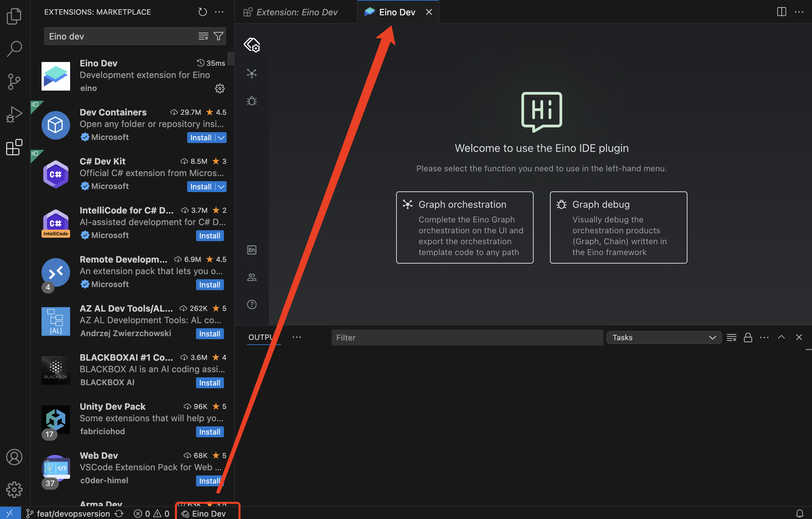Click Eino Dev in status bar
The width and height of the screenshot is (812, 519).
coord(204,514)
